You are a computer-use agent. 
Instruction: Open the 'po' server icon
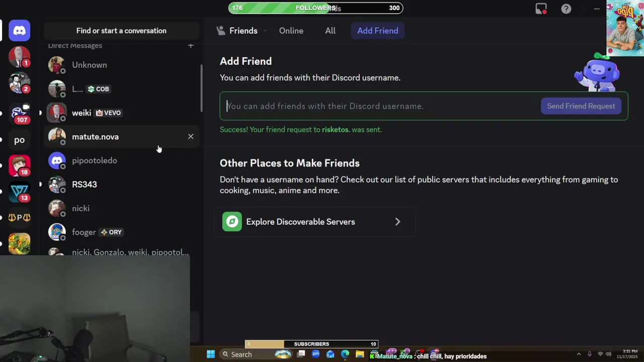click(20, 140)
